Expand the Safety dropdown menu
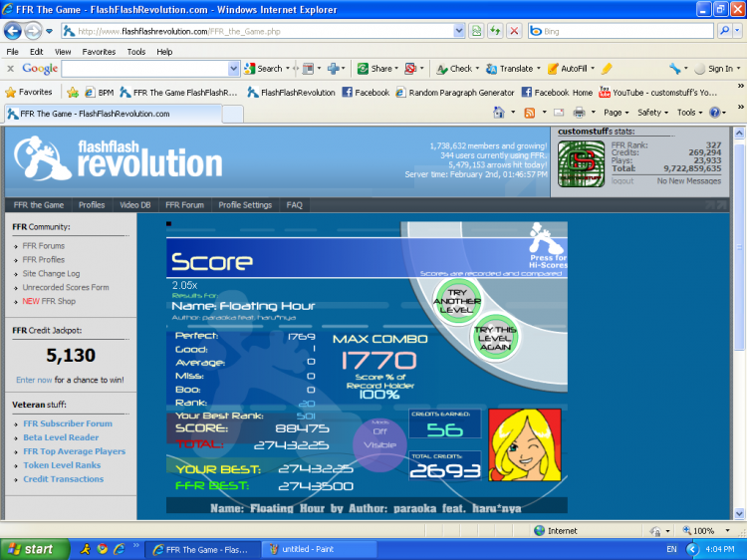Viewport: 747px width, 560px height. pyautogui.click(x=652, y=113)
